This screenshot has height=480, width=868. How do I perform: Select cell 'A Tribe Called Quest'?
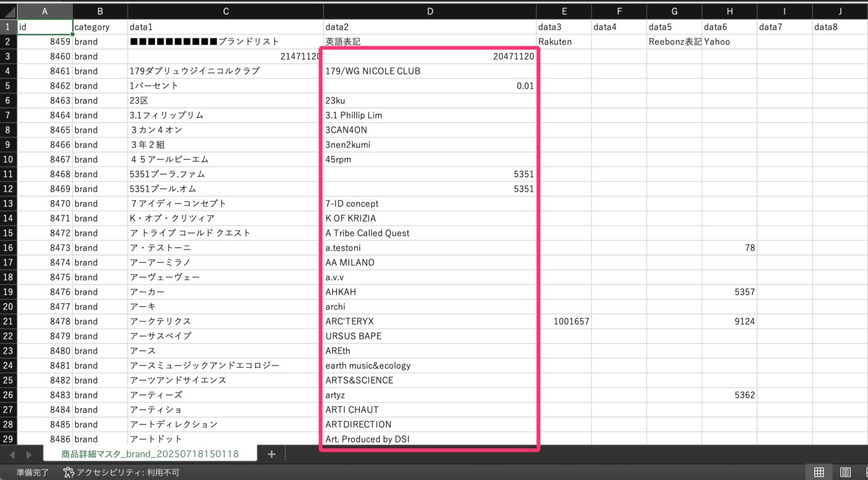tap(430, 233)
